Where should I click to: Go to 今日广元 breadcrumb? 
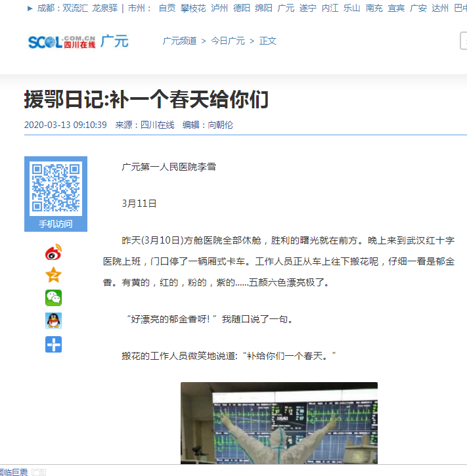tap(227, 41)
